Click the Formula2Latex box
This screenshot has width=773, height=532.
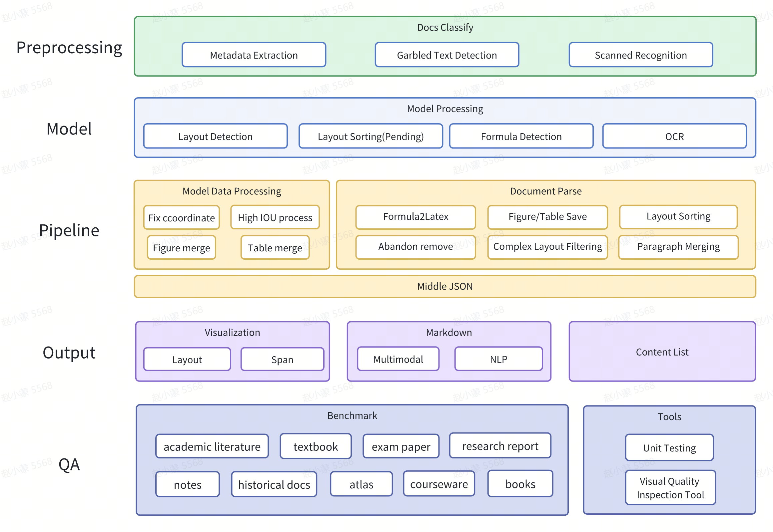415,217
